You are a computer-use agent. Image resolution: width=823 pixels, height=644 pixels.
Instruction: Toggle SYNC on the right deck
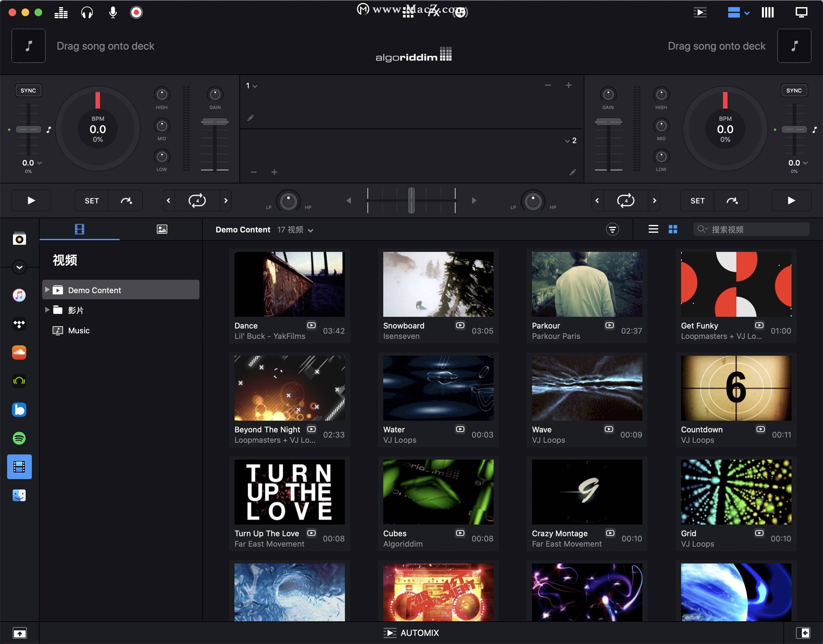794,91
